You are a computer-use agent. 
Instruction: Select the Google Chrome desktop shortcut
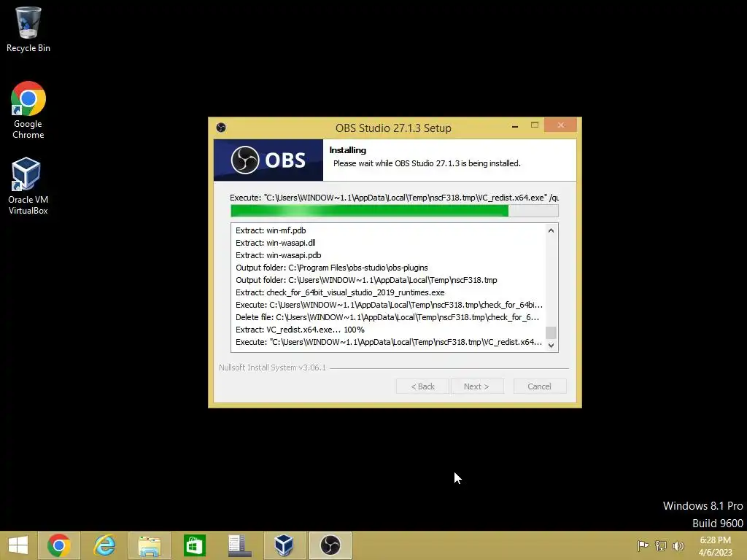tap(28, 110)
